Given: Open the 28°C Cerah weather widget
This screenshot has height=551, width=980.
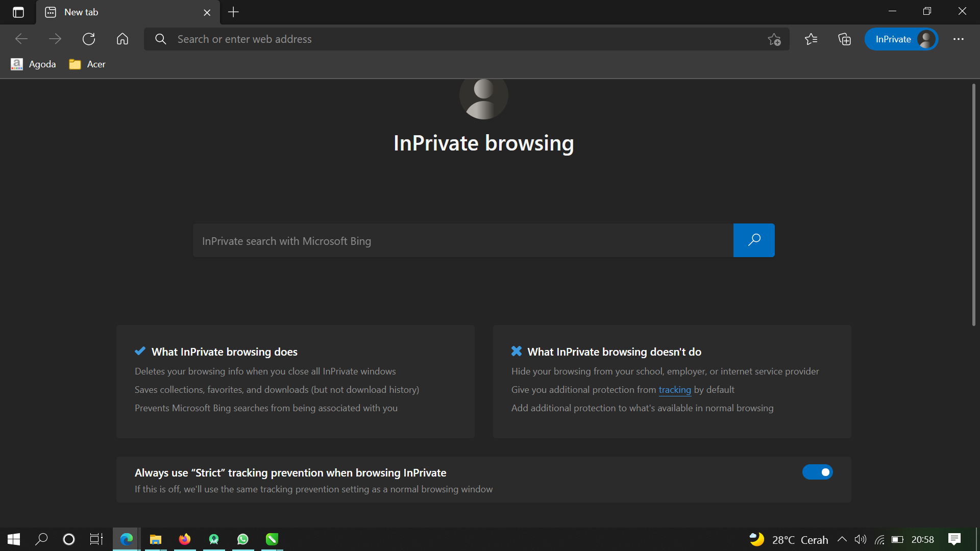Looking at the screenshot, I should tap(789, 539).
